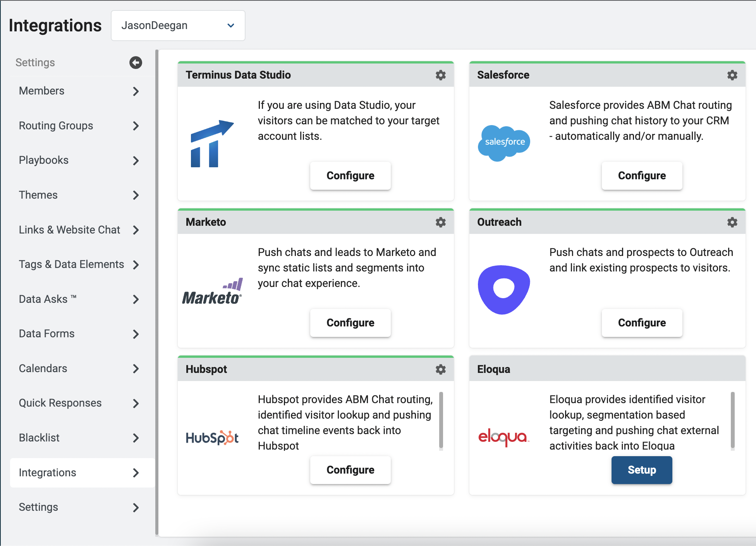Select Integrations in the sidebar
The image size is (756, 546).
(x=82, y=472)
